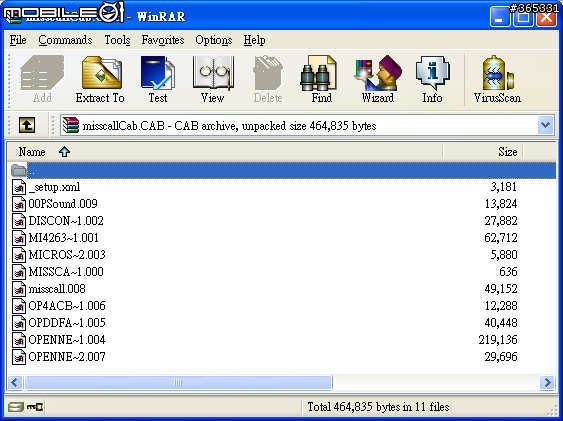The width and height of the screenshot is (563, 421).
Task: Open the File menu
Action: pos(18,40)
